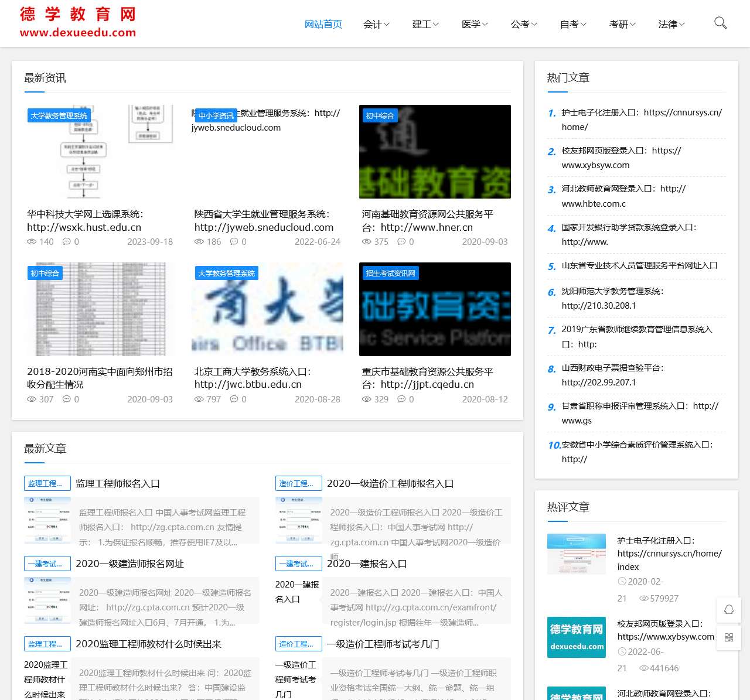Open 2018-2020河南实中面向郑州市招收分配生情况 title

[100, 378]
